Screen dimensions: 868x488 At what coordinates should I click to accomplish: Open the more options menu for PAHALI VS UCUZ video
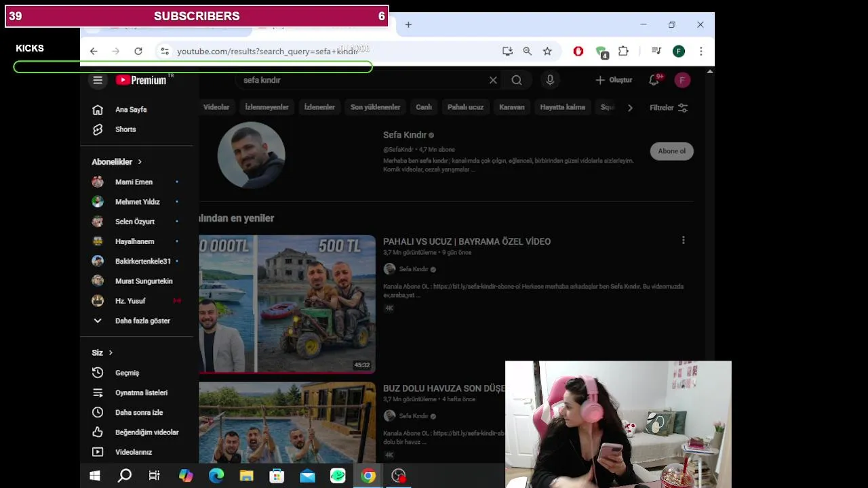coord(683,240)
